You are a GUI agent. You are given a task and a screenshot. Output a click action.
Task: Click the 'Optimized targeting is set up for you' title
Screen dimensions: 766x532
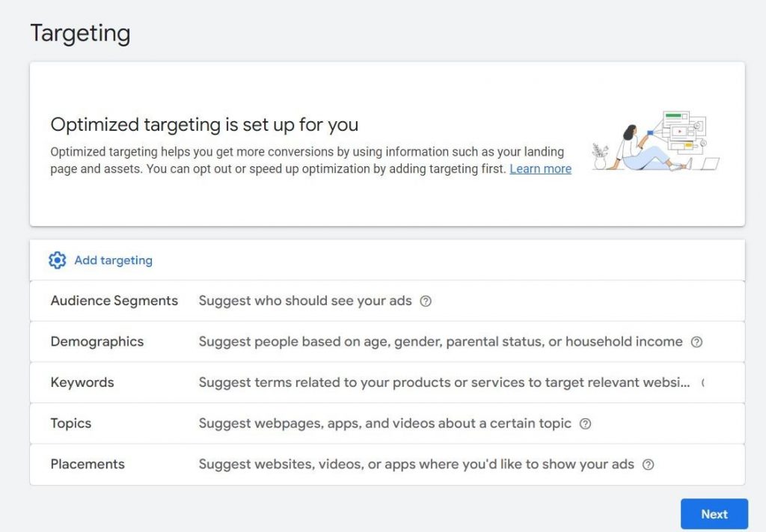pyautogui.click(x=204, y=124)
